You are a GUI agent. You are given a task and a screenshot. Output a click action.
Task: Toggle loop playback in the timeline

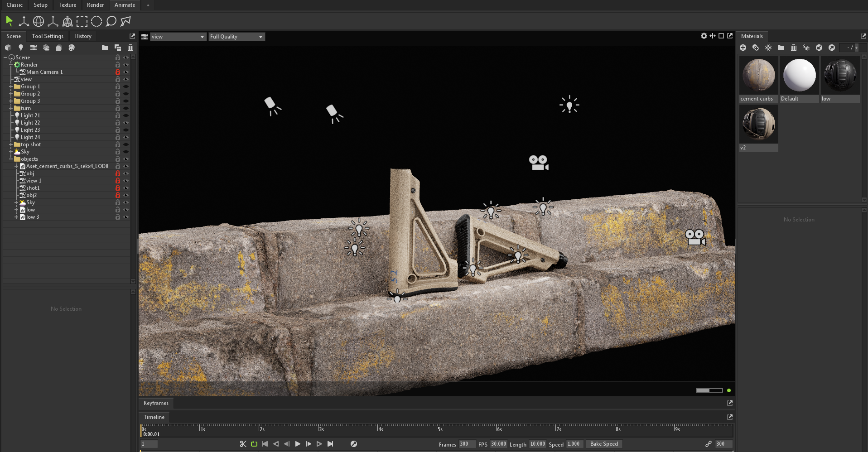[254, 444]
